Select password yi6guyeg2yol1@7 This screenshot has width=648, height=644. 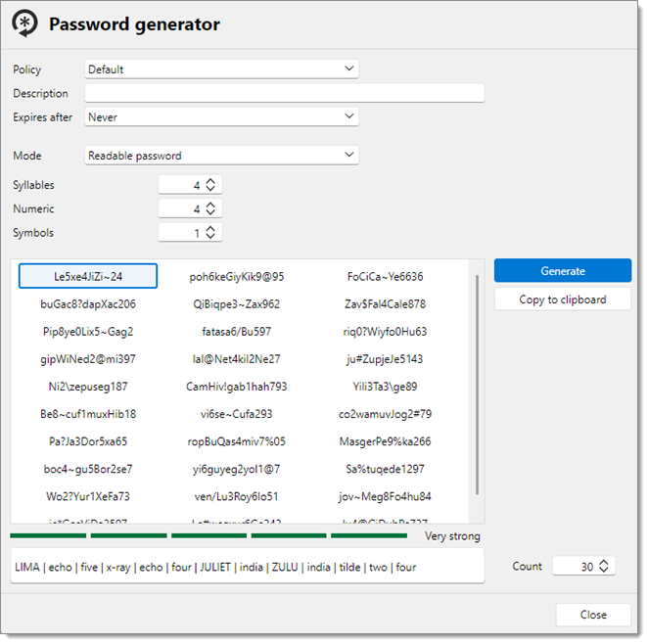236,469
